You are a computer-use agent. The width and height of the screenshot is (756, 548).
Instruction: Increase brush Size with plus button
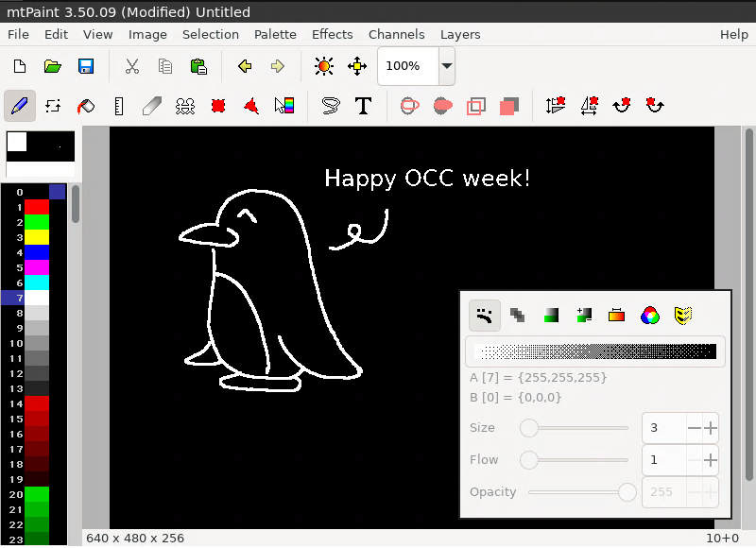click(x=711, y=428)
